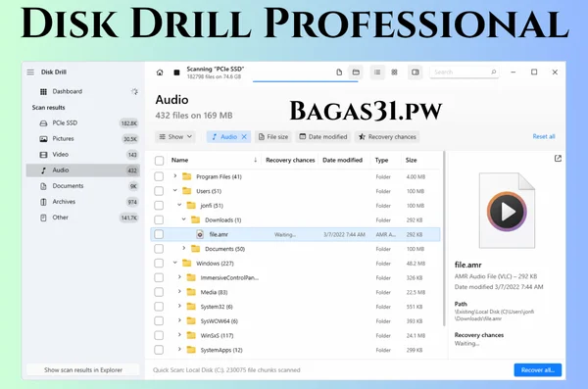Image resolution: width=588 pixels, height=389 pixels.
Task: Click the scan progress bar
Action: point(305,81)
